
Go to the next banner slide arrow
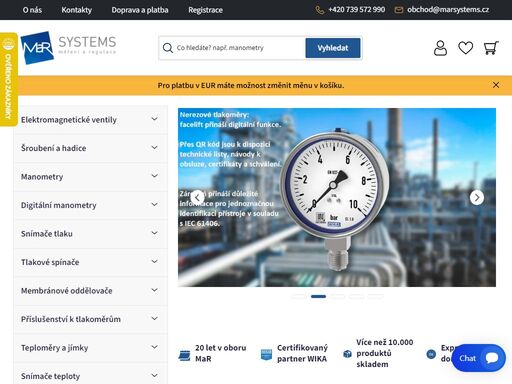click(477, 198)
